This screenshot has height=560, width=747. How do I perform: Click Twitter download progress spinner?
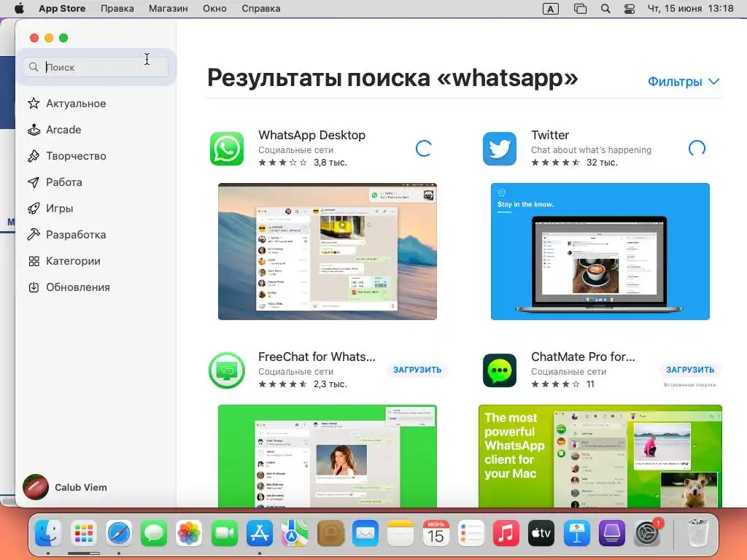point(697,149)
